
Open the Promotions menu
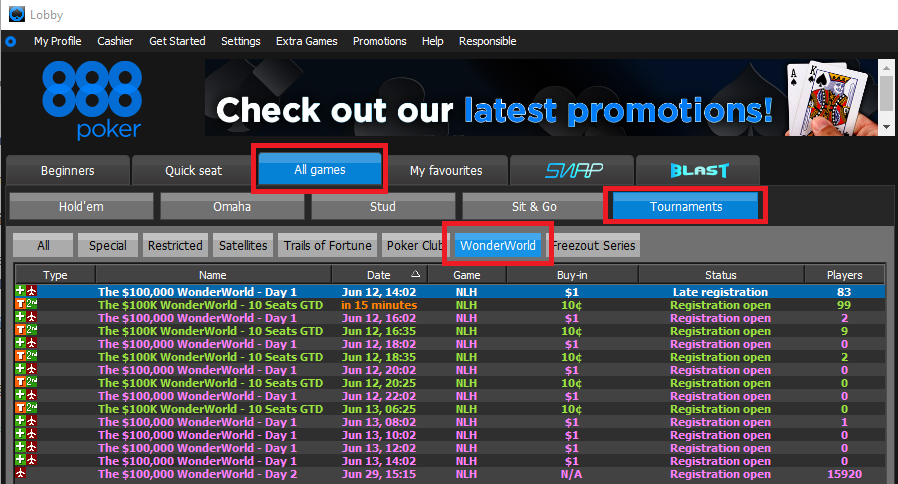click(380, 41)
